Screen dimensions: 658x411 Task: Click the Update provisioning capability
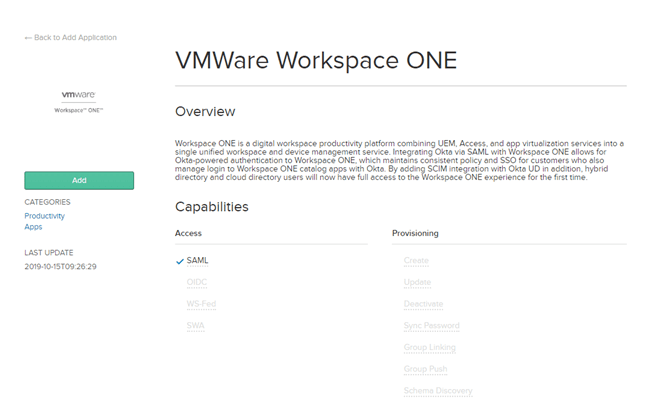[x=417, y=282]
